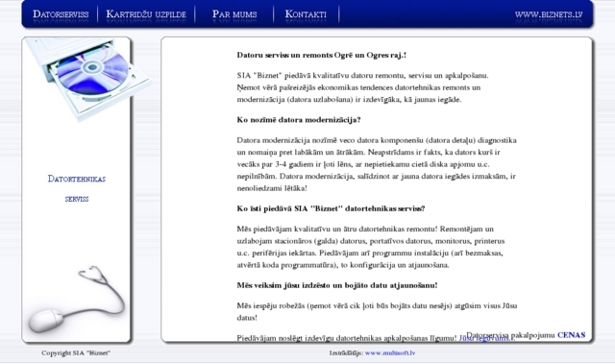Click heading 'Ko īsti piedāvā SIA Biznet'
615x364 pixels.
click(x=331, y=208)
